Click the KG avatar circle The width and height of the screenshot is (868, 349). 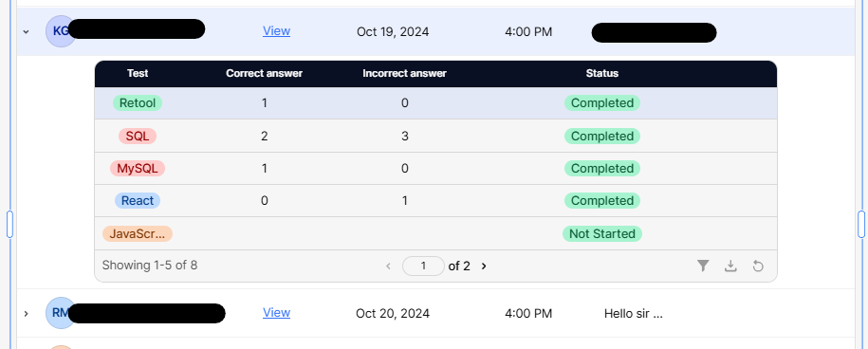point(61,31)
